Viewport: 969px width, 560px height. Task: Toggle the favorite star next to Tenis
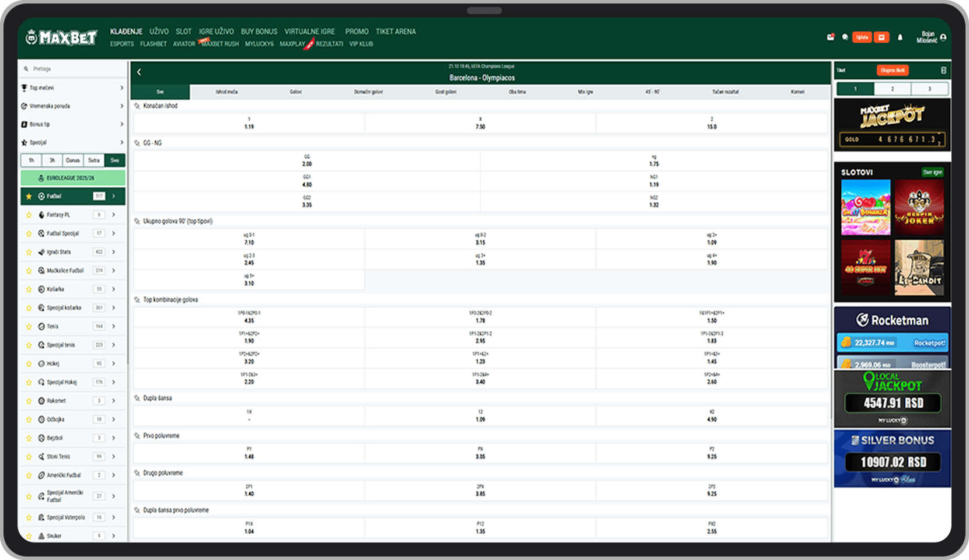(x=29, y=326)
